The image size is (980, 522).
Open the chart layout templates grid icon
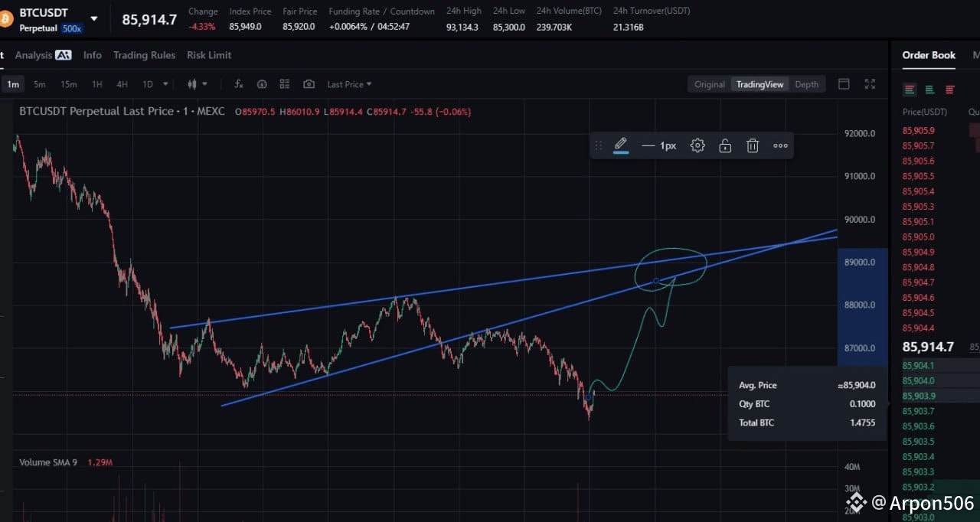click(285, 84)
